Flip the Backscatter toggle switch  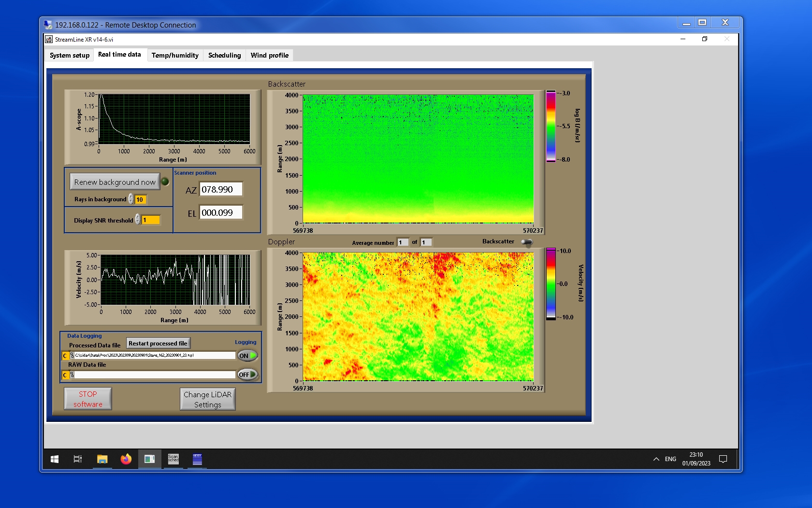click(527, 242)
